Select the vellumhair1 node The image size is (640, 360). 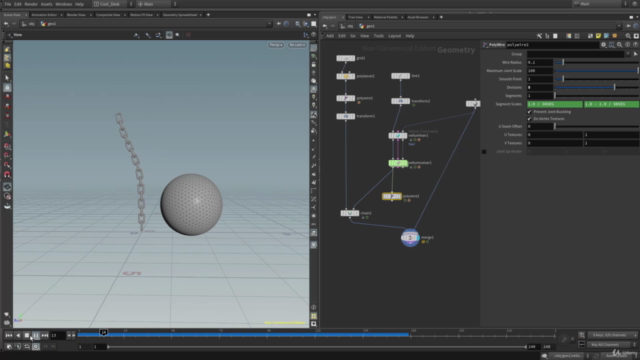398,136
